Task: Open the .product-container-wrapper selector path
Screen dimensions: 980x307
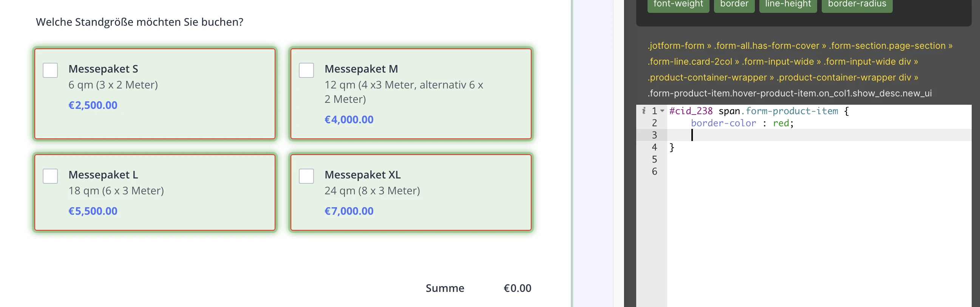Action: (706, 78)
